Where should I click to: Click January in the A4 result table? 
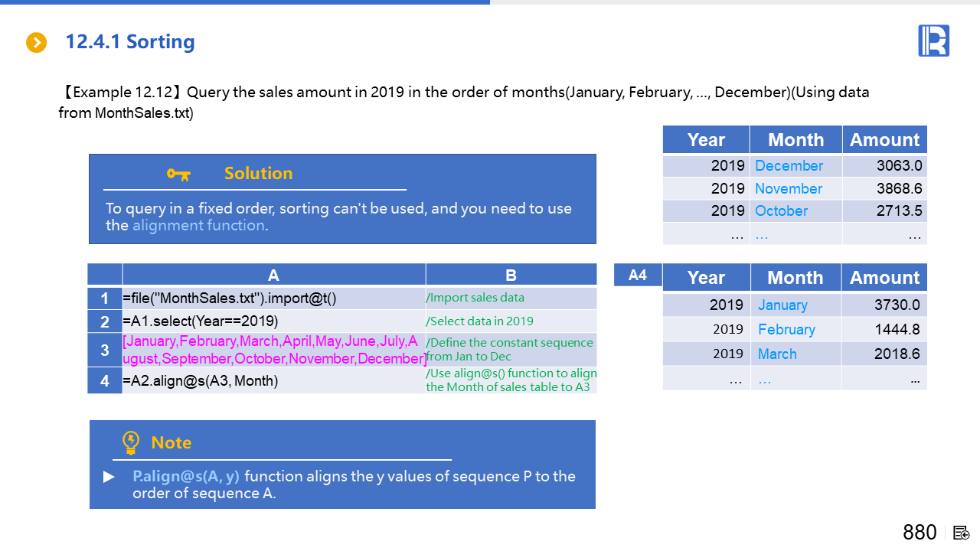782,305
